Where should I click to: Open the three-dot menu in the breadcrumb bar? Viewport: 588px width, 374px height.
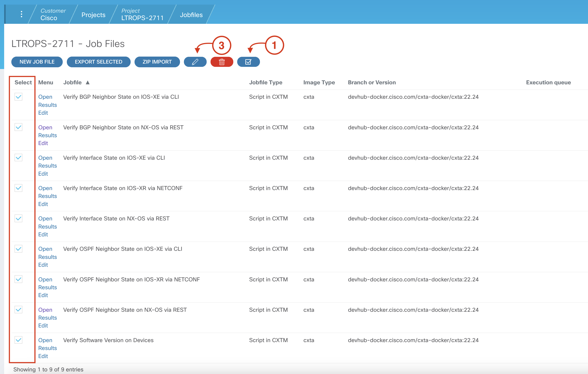point(21,14)
